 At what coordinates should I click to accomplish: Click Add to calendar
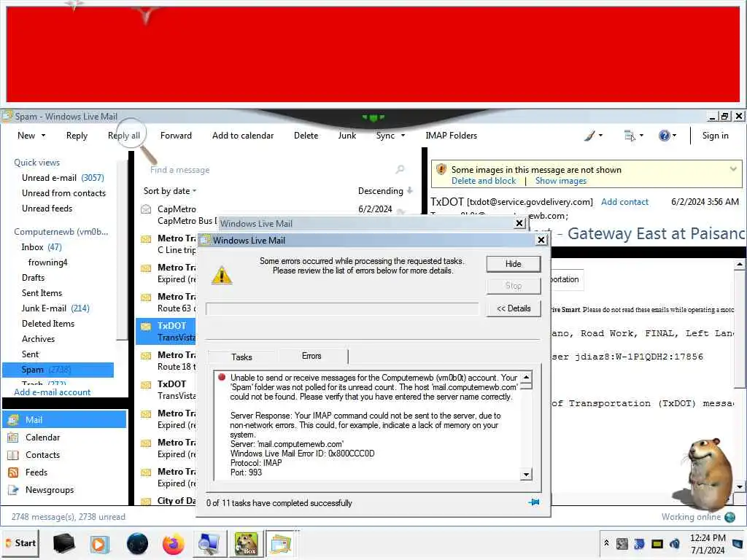click(x=243, y=136)
